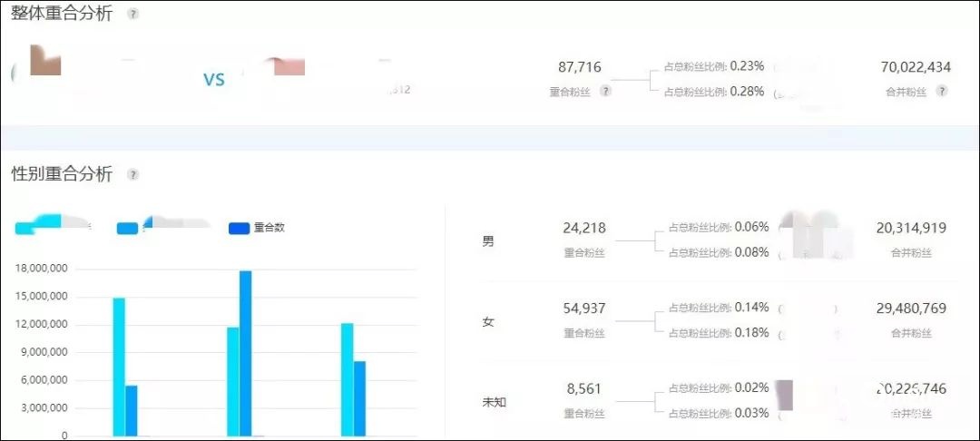This screenshot has height=441, width=980.
Task: Toggle the second blue legend series before 重合数
Action: (x=163, y=226)
